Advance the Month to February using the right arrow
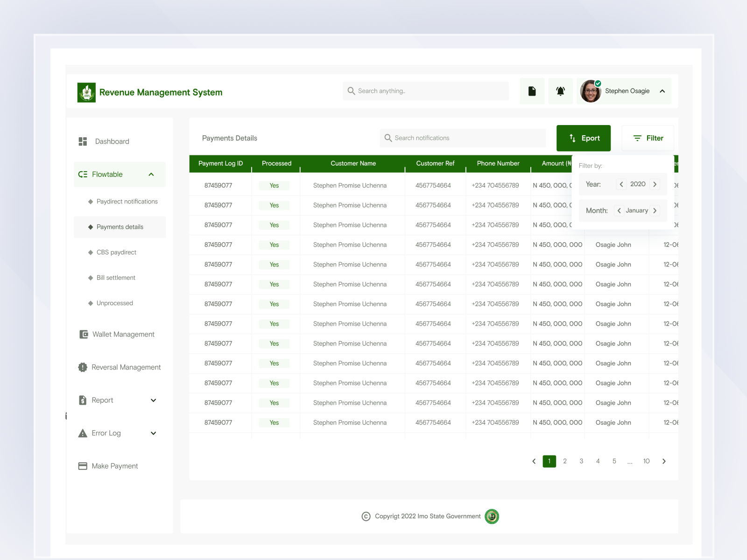The width and height of the screenshot is (747, 560). point(655,210)
